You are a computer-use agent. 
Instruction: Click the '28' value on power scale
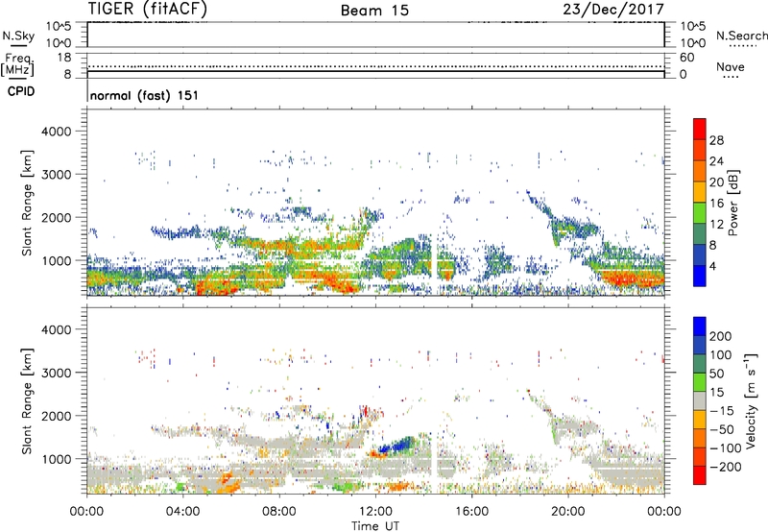pos(716,140)
